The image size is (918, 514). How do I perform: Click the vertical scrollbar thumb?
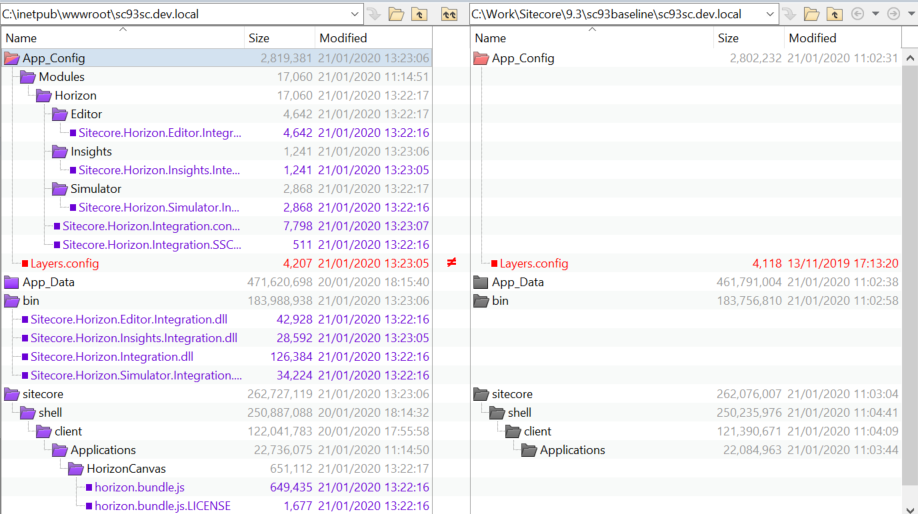click(x=910, y=275)
